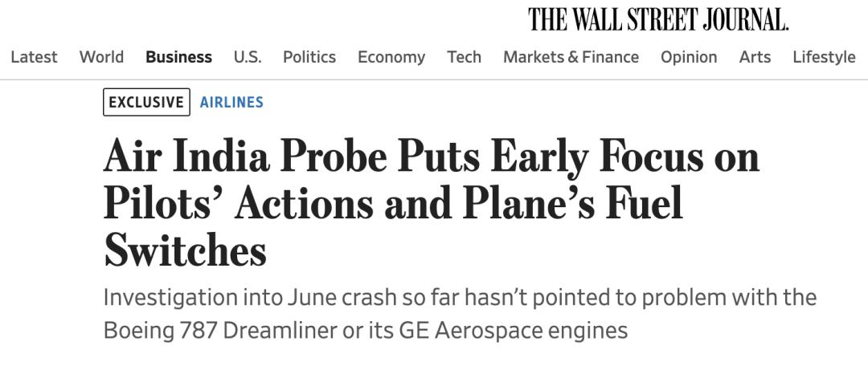Open the U.S. news section

247,57
